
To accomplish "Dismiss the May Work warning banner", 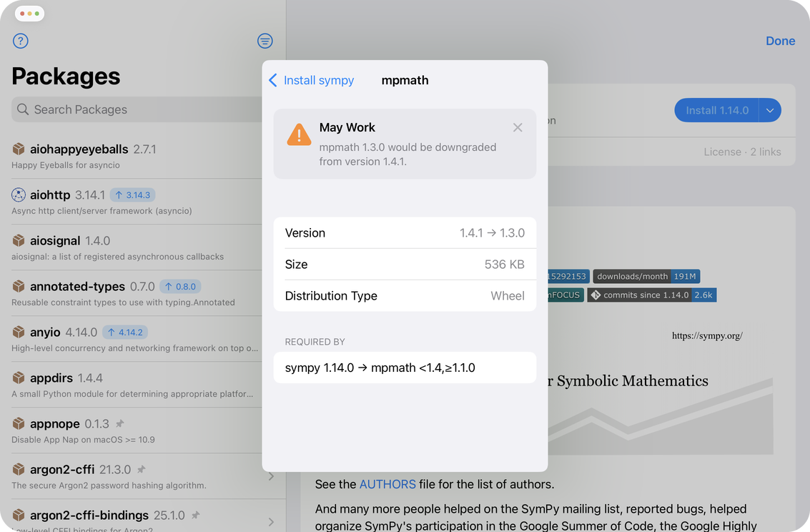I will (518, 127).
